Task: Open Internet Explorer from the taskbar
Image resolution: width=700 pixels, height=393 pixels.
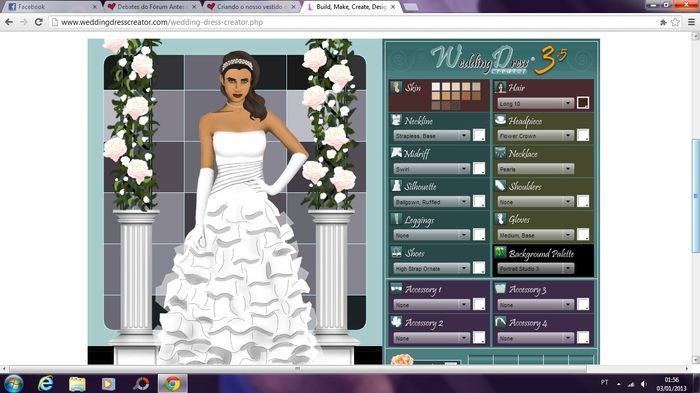Action: 45,384
